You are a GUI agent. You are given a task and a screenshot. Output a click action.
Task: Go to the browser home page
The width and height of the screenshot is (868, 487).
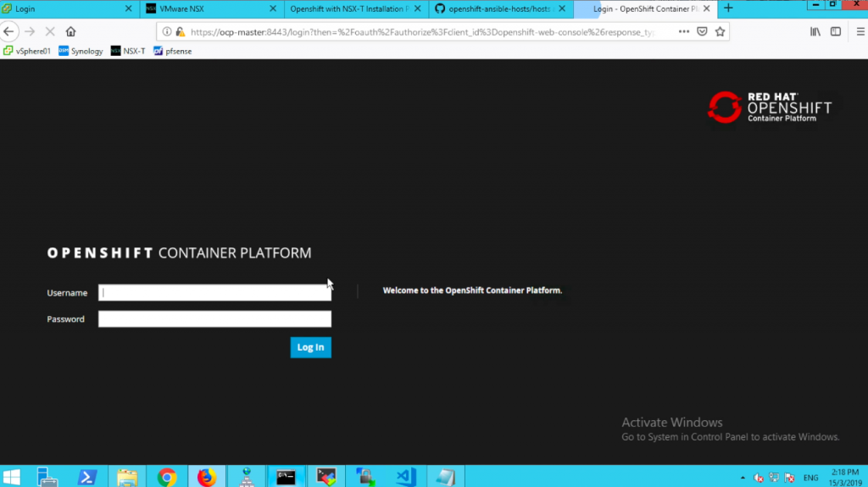tap(71, 31)
